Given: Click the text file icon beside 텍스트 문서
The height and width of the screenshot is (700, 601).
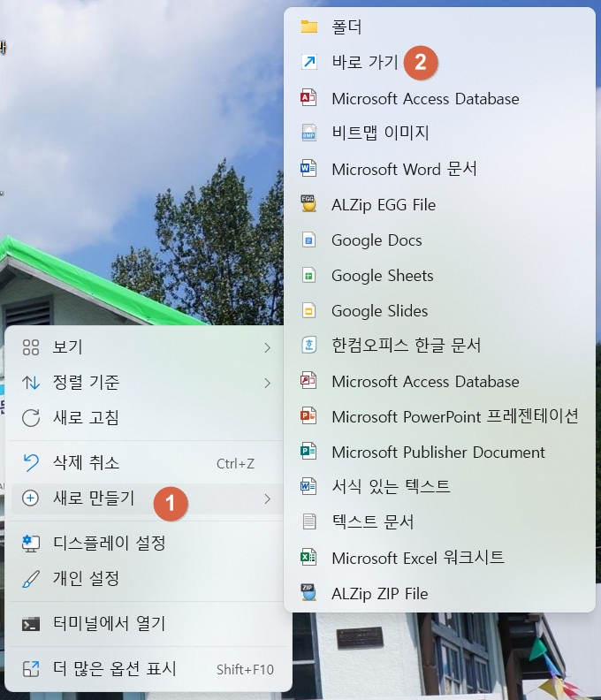Looking at the screenshot, I should [308, 521].
